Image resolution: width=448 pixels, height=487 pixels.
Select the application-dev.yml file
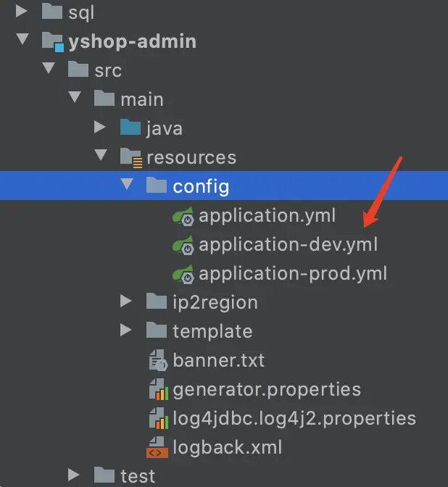pyautogui.click(x=288, y=245)
